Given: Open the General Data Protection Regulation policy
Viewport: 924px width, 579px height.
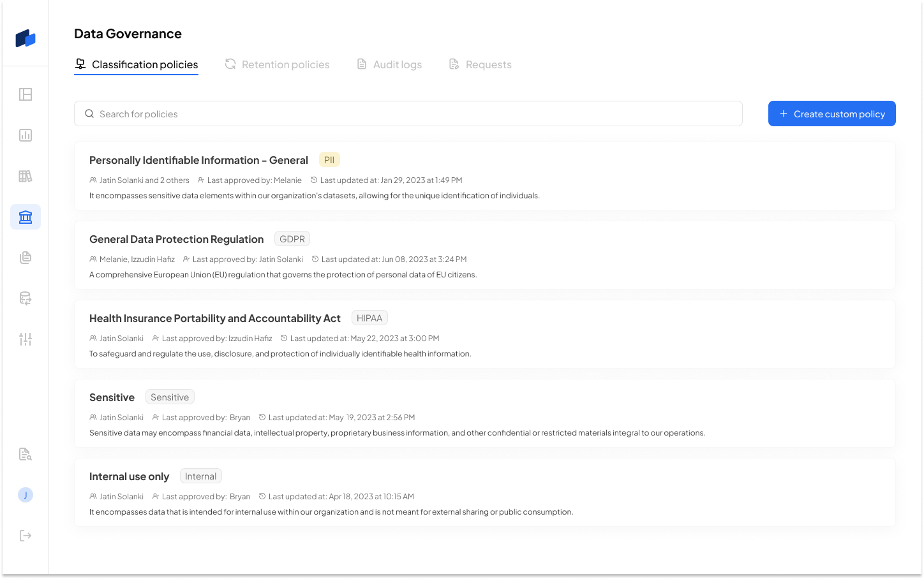Looking at the screenshot, I should (x=485, y=255).
